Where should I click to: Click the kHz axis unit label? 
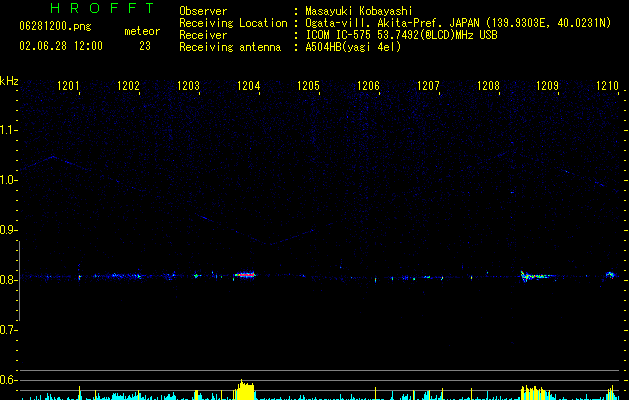click(x=9, y=81)
